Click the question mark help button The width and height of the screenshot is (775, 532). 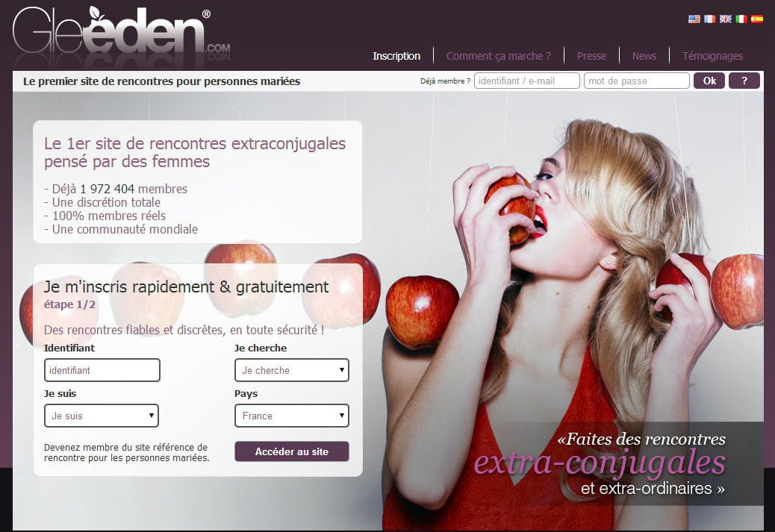coord(744,81)
